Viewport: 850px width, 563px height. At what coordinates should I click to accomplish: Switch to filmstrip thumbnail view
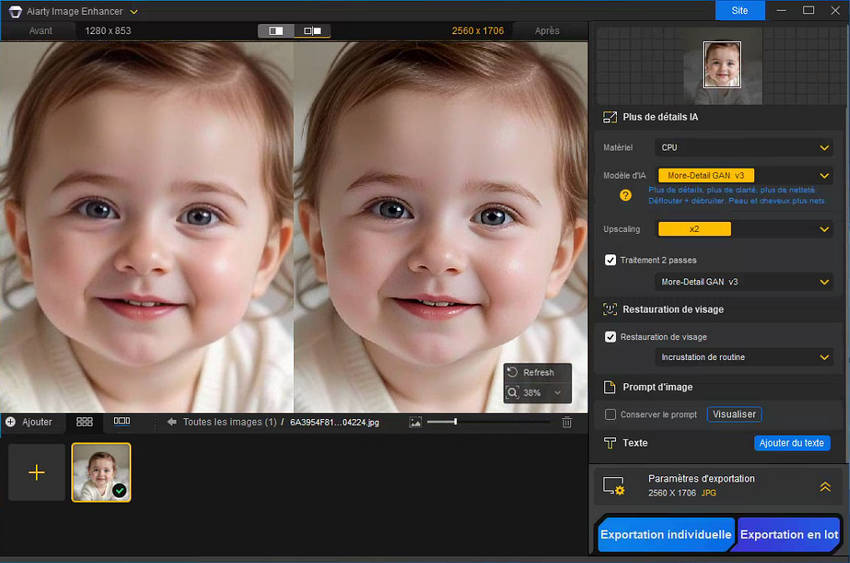[x=121, y=421]
